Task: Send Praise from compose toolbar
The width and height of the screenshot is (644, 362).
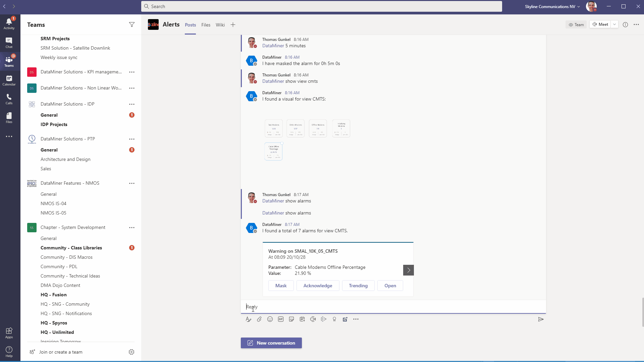Action: 334,319
